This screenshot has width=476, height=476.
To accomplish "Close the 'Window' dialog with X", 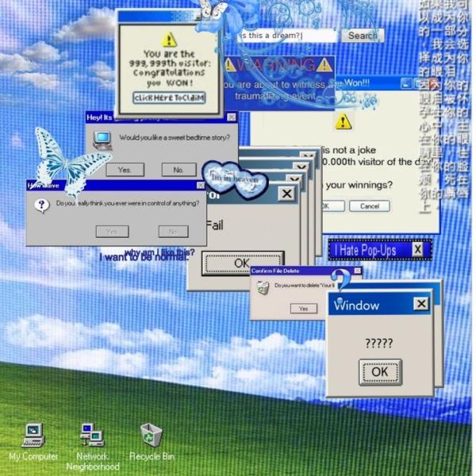I will tap(421, 304).
